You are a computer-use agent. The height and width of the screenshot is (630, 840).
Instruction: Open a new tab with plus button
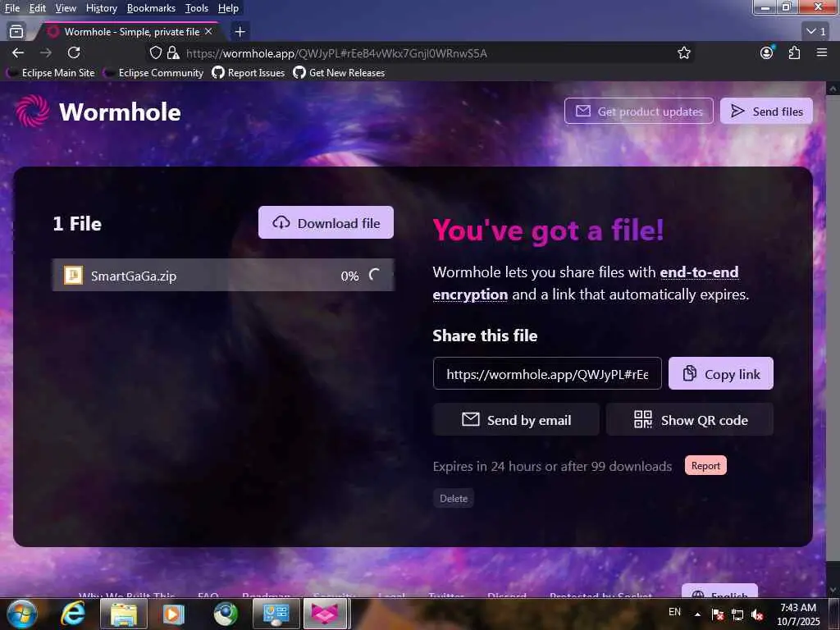click(240, 32)
